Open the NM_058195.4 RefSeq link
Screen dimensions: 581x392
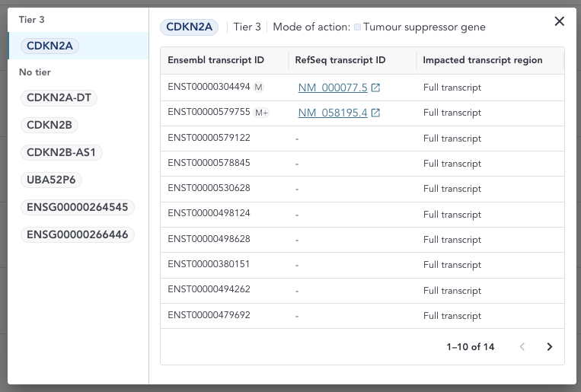[333, 113]
